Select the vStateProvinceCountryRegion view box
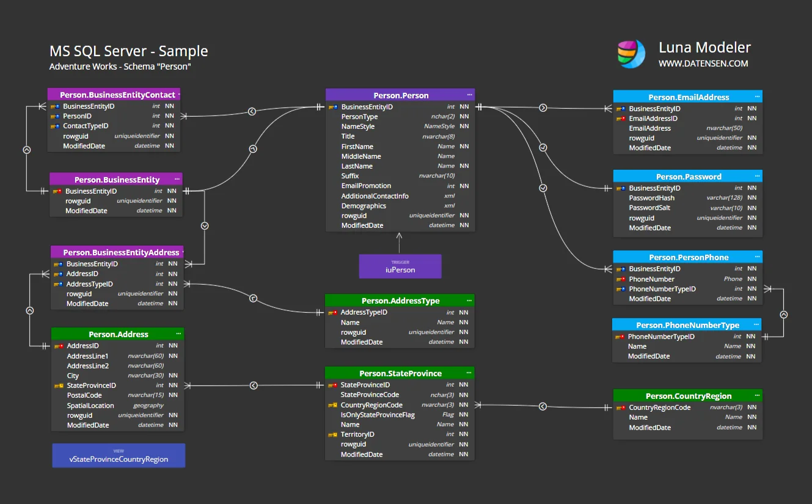This screenshot has height=504, width=812. [x=119, y=456]
